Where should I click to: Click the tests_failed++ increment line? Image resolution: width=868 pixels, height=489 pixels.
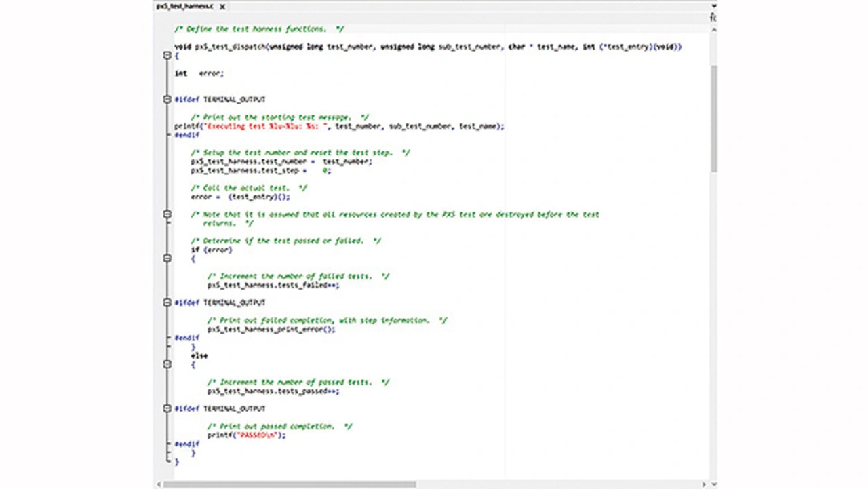(x=273, y=286)
